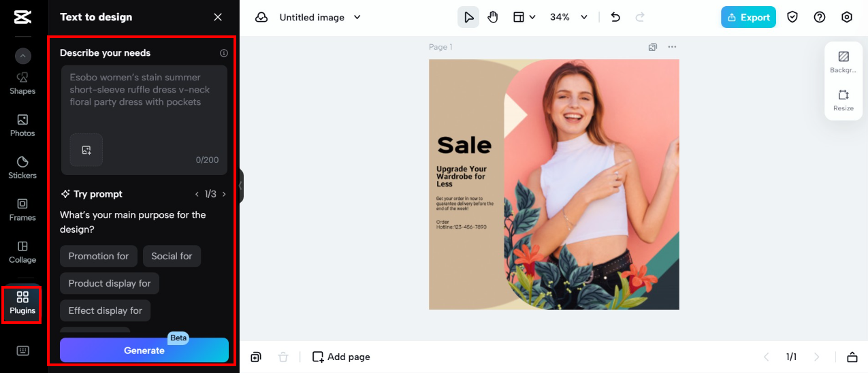Select 'Upgrade Your Wardrobe for Less' text

(462, 176)
